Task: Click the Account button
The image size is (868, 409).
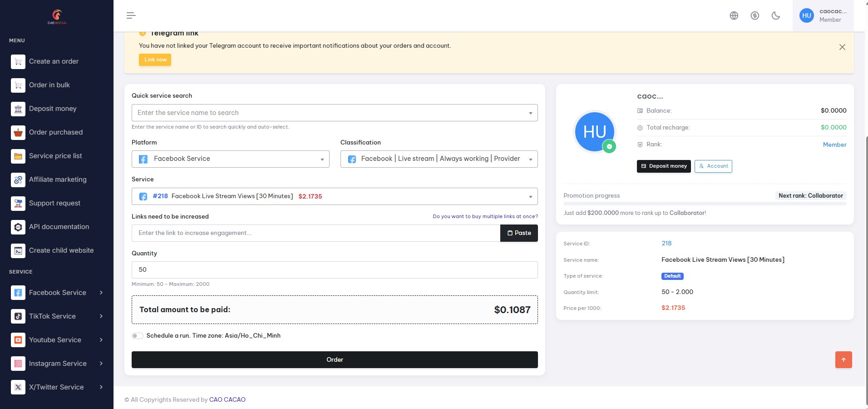Action: coord(713,166)
